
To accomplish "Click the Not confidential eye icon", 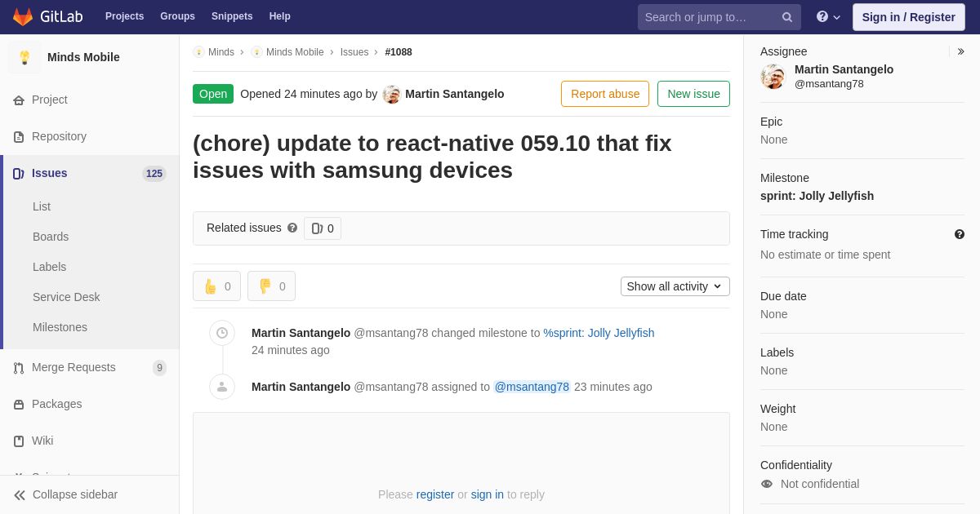I will click(767, 484).
